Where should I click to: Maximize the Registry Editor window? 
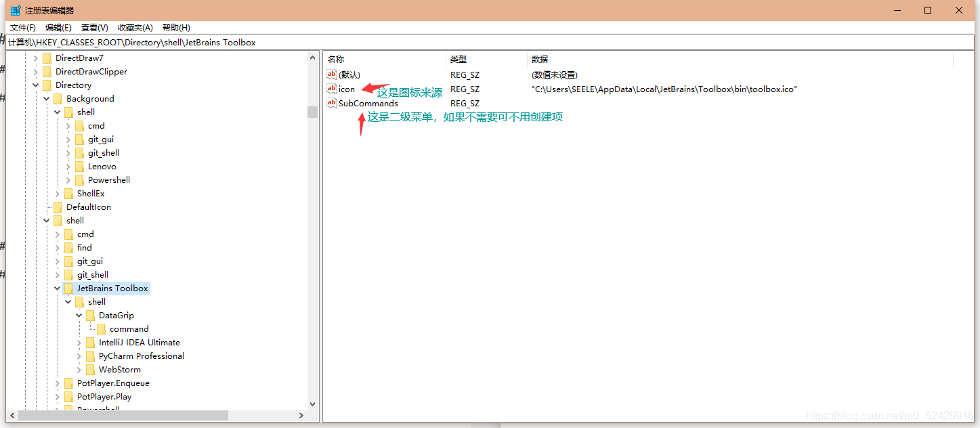(928, 10)
